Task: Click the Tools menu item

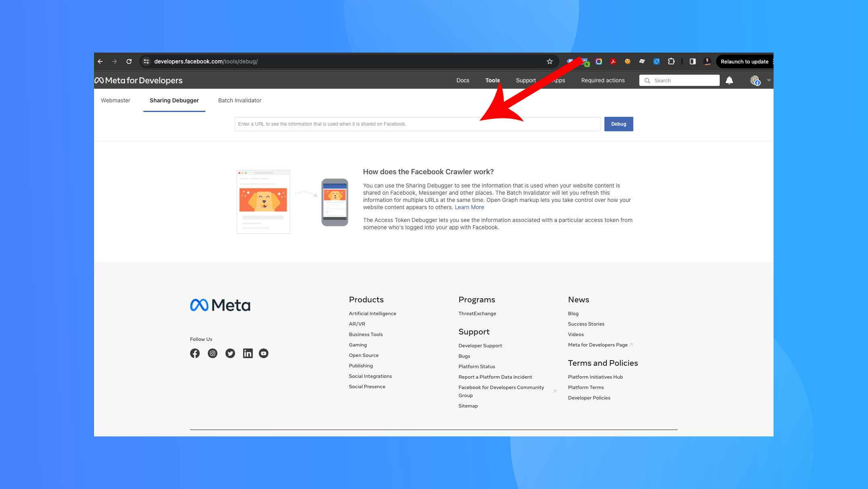Action: (x=492, y=80)
